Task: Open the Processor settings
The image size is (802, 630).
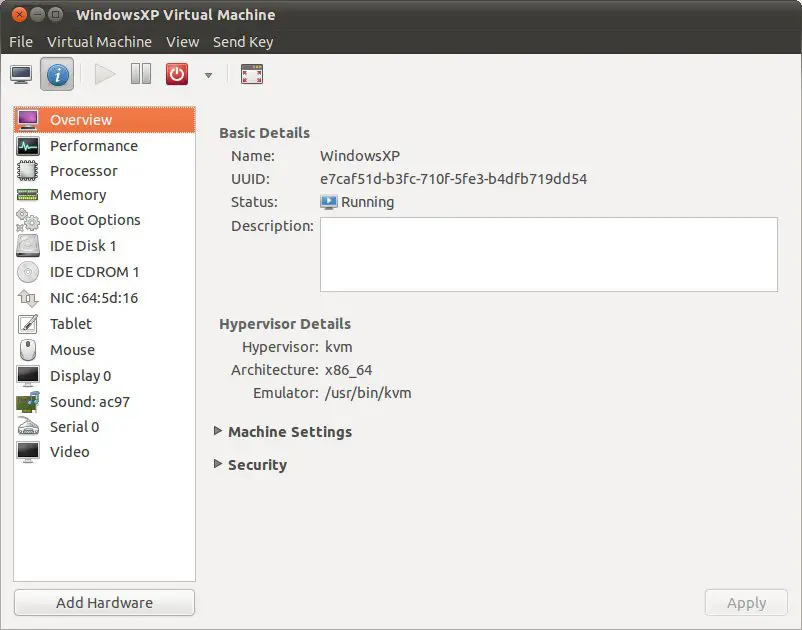Action: 83,171
